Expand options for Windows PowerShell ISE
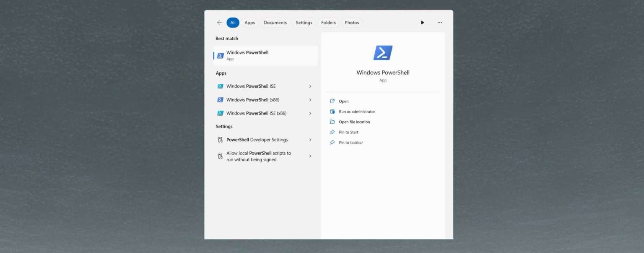 click(x=310, y=86)
